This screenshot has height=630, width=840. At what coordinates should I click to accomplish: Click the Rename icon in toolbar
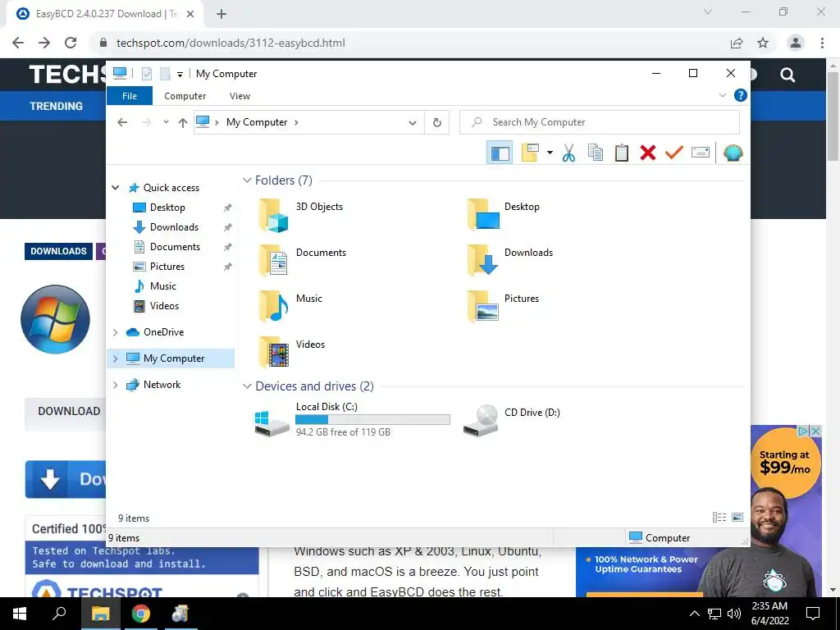[x=701, y=153]
